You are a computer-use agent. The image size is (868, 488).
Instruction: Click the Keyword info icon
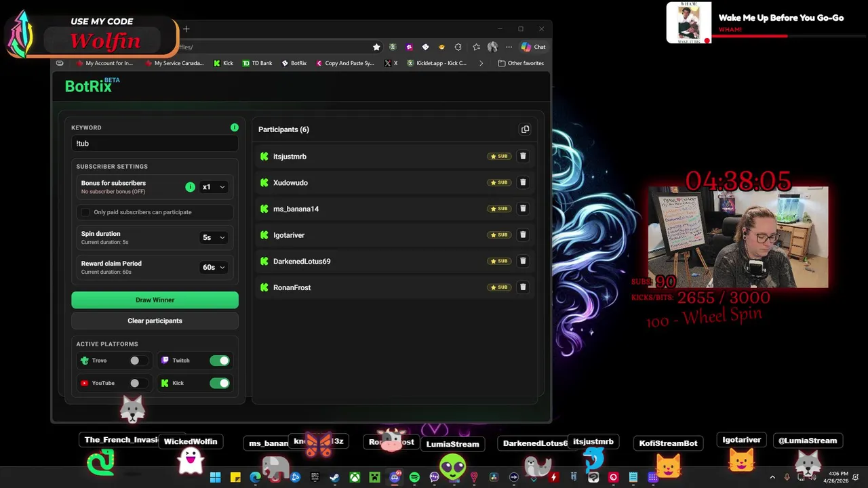tap(235, 127)
